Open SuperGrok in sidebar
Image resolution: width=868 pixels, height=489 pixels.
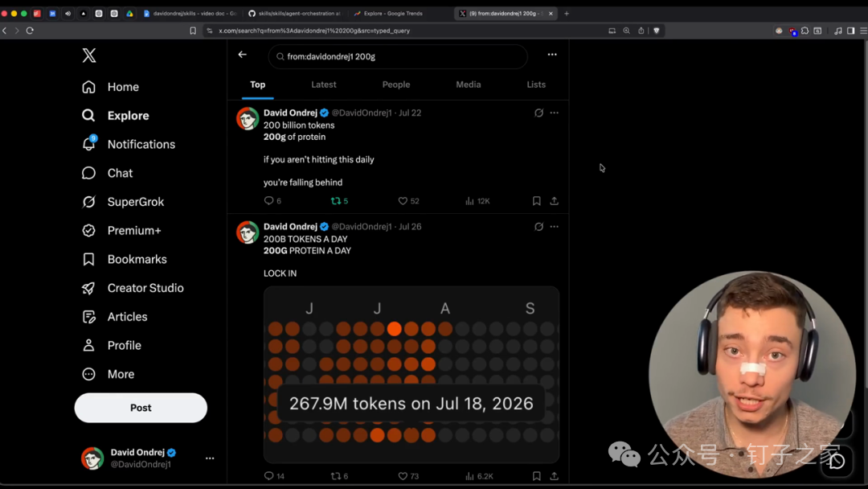122,202
